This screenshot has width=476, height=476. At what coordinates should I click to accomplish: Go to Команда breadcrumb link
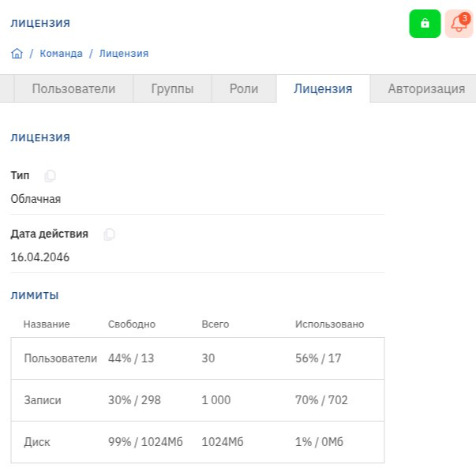[61, 54]
